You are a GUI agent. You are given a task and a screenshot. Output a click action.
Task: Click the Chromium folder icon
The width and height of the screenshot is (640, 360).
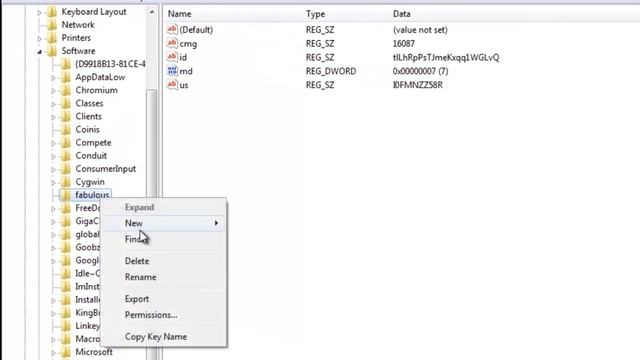(66, 90)
